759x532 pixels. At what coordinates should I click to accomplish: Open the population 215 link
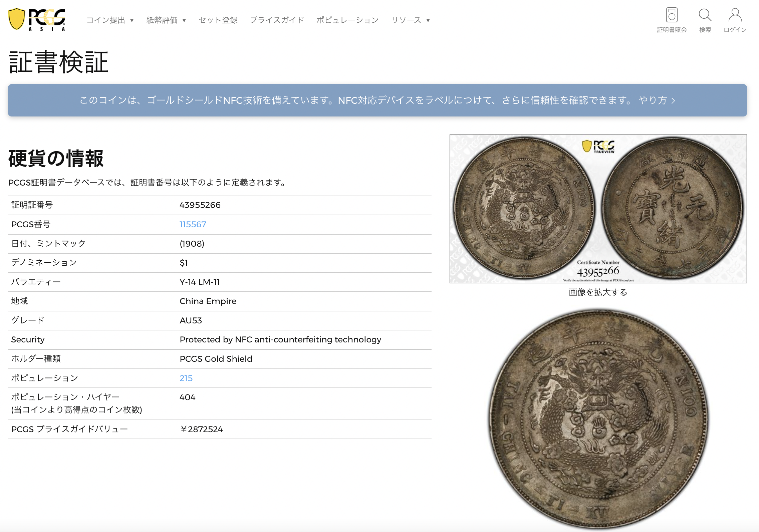(186, 378)
